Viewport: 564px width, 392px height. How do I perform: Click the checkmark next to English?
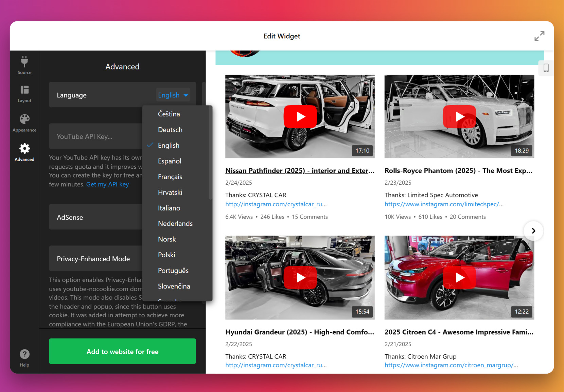(x=150, y=145)
